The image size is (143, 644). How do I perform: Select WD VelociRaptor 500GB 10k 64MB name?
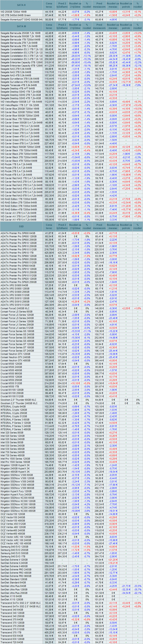pos(21,102)
